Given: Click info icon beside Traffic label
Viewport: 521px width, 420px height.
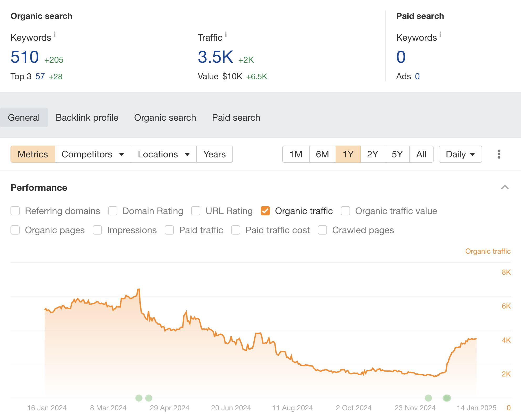Looking at the screenshot, I should (226, 34).
